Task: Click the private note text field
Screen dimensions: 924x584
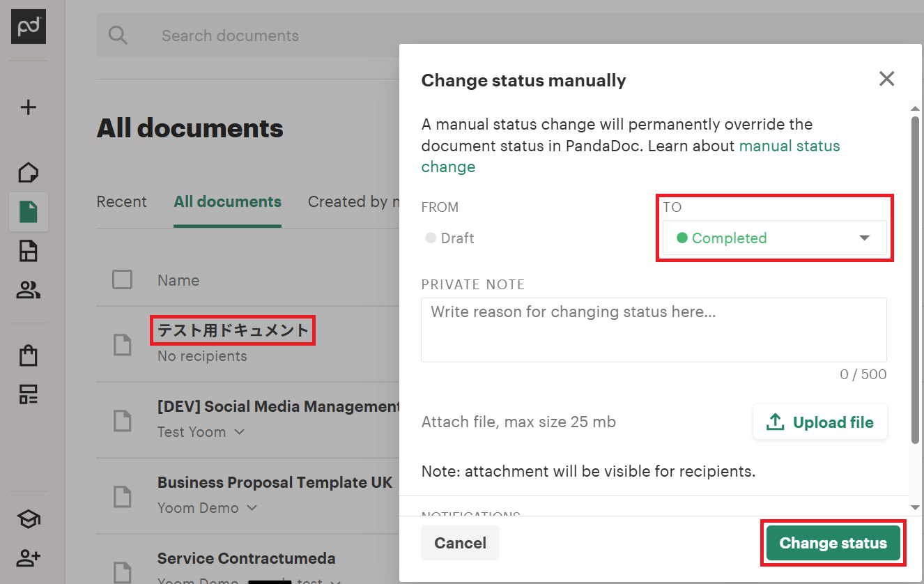Action: point(654,330)
